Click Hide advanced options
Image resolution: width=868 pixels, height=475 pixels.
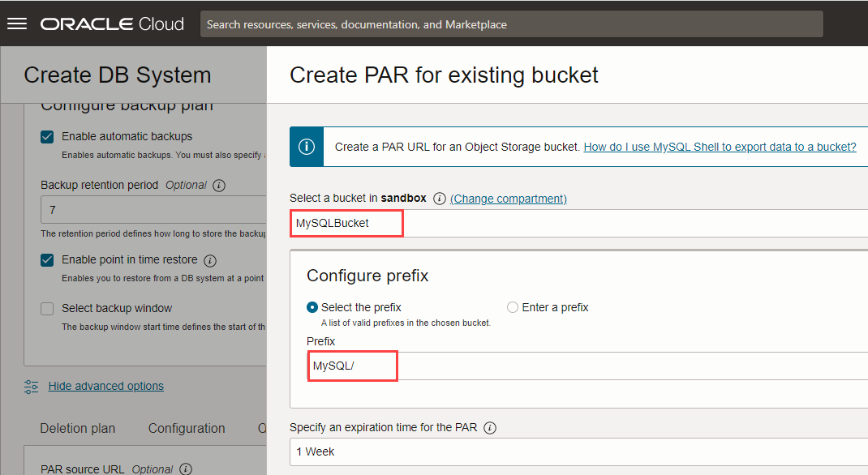(x=105, y=386)
